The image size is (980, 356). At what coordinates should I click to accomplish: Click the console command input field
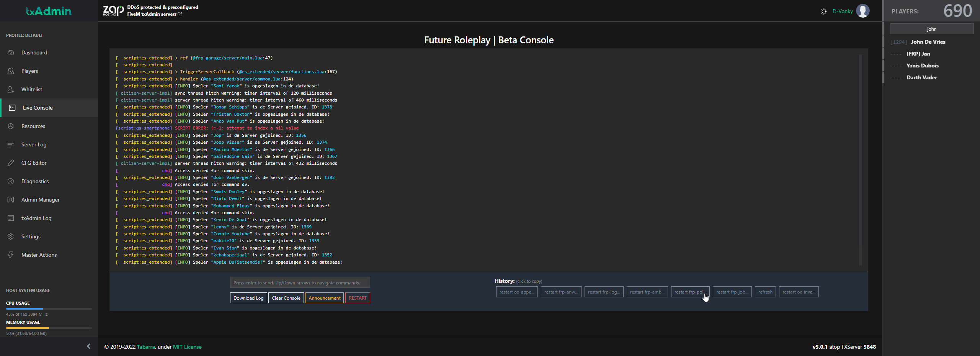(x=300, y=283)
